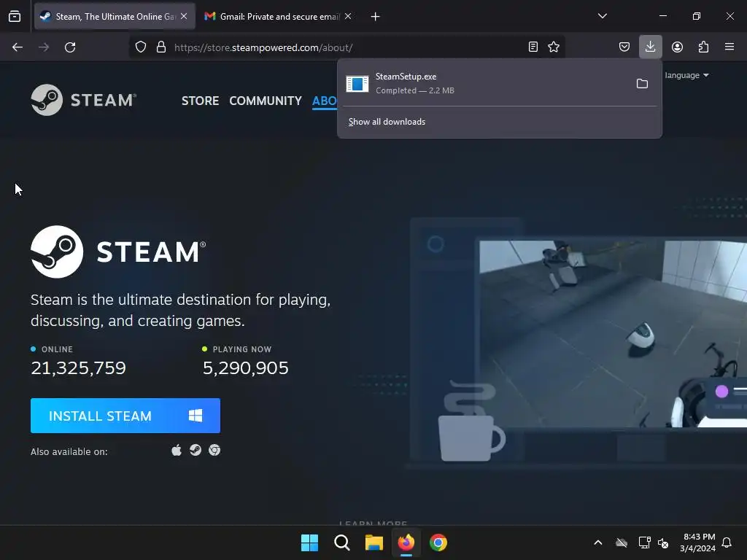Viewport: 747px width, 560px height.
Task: Click the Portal gameplay preview image
Action: (x=613, y=334)
